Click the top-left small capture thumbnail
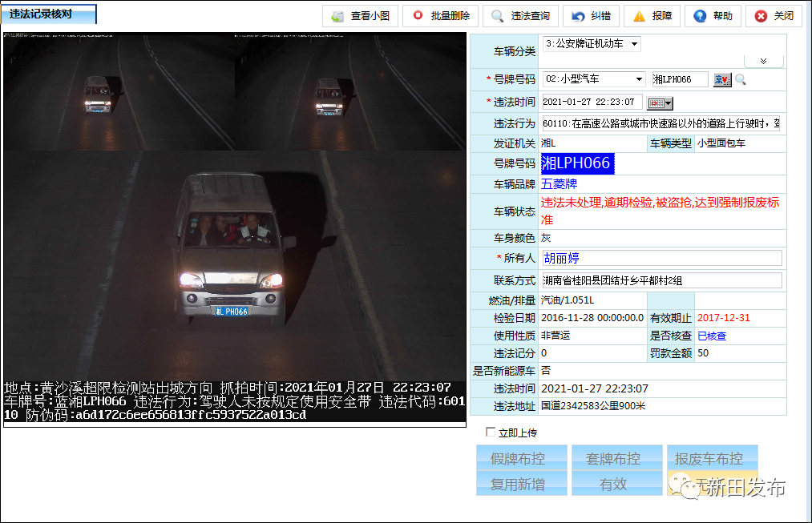The image size is (812, 523). (119, 92)
